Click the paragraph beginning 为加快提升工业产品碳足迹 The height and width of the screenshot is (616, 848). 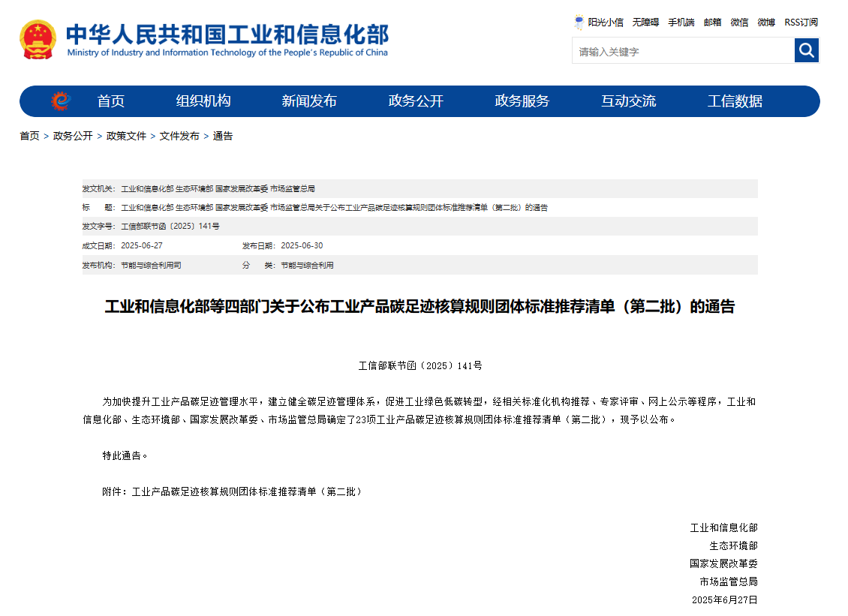(419, 410)
